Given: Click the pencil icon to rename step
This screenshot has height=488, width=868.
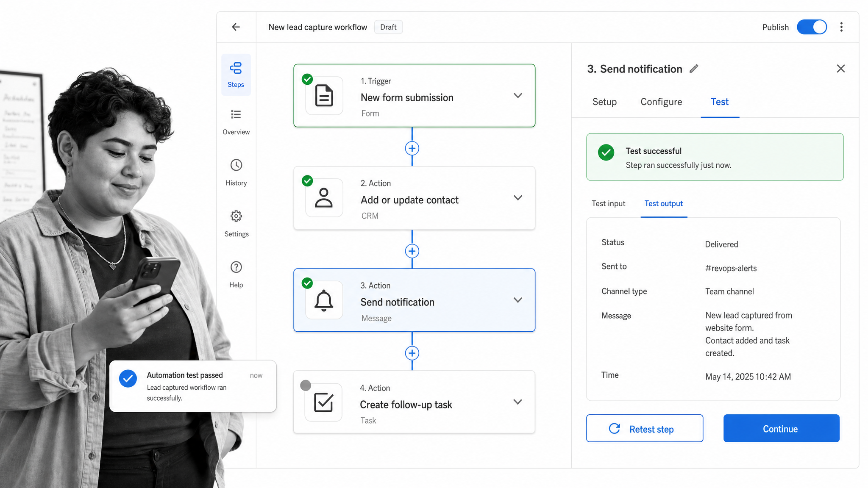Looking at the screenshot, I should pyautogui.click(x=694, y=69).
